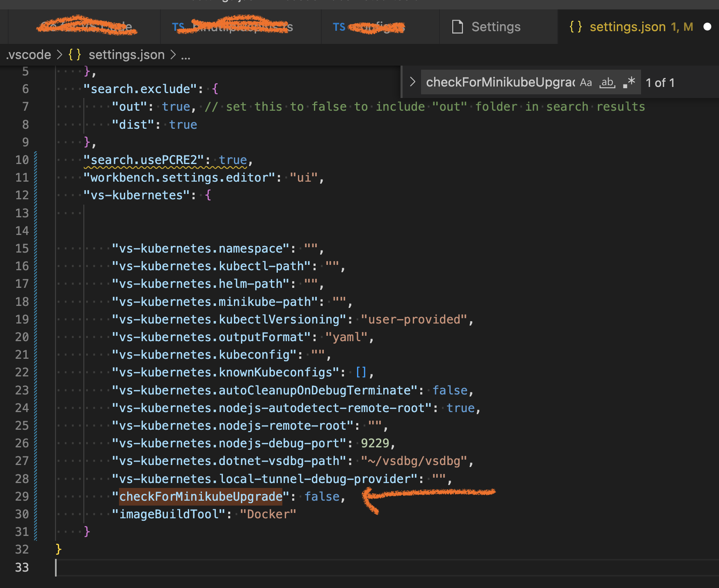Screen dimensions: 719x588
Task: Click the TS icon on the second editor tab
Action: point(177,27)
